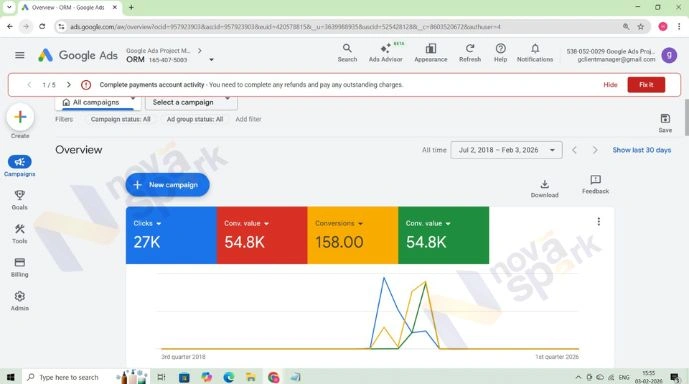Download the overview report
The height and width of the screenshot is (384, 689).
544,189
